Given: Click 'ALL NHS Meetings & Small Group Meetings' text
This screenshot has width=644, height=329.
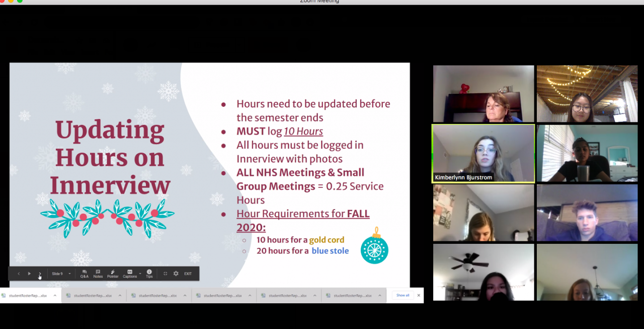Looking at the screenshot, I should click(x=300, y=179).
